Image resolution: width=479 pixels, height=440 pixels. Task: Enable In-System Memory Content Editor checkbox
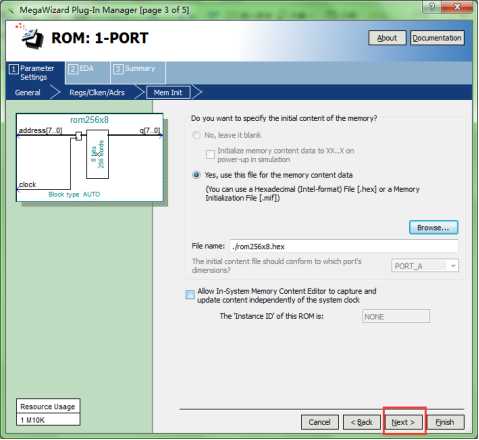(x=190, y=295)
